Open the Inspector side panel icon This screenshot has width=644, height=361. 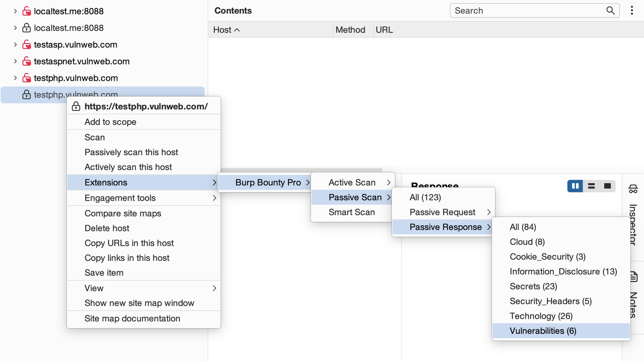633,189
